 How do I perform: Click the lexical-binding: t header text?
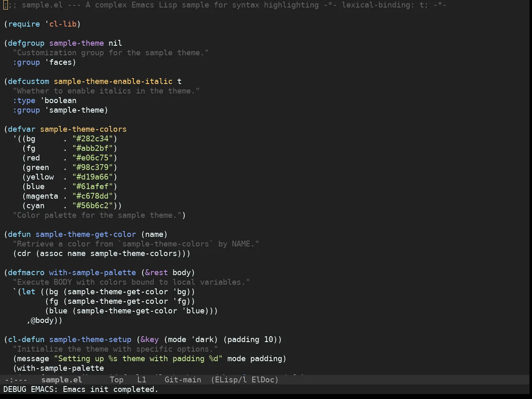coord(385,5)
